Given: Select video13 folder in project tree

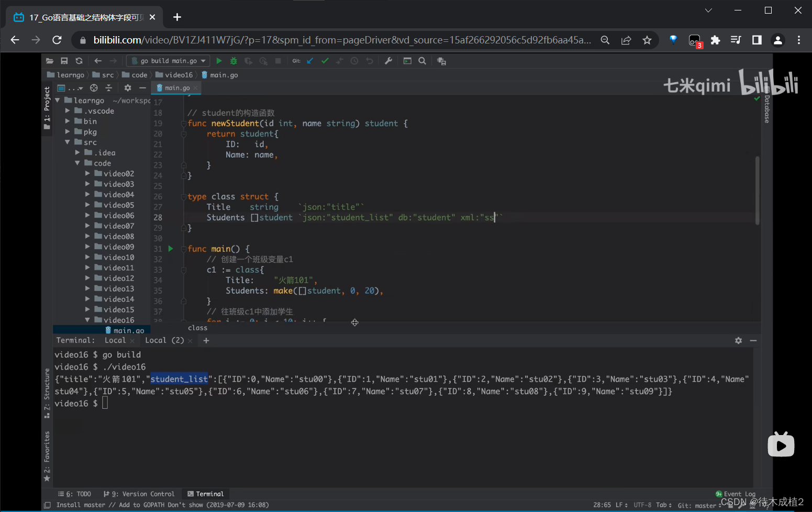Looking at the screenshot, I should point(114,288).
